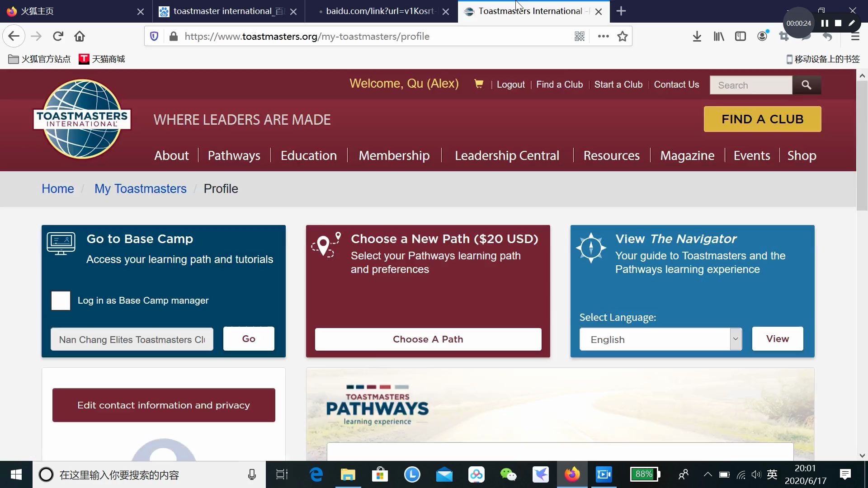Click the Choose A Path button
The image size is (868, 488).
click(428, 339)
